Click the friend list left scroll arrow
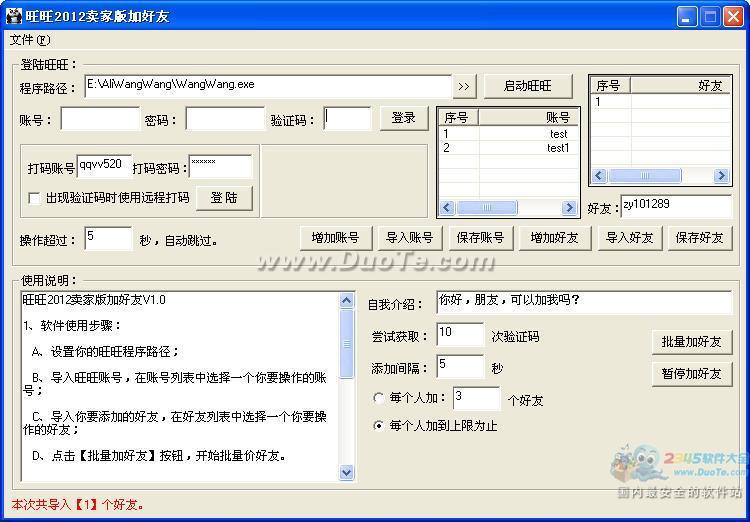This screenshot has height=522, width=750. [599, 176]
